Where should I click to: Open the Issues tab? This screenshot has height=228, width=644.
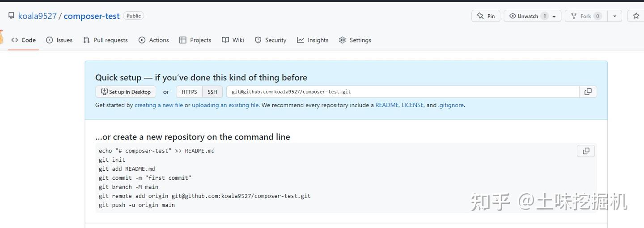(x=59, y=40)
